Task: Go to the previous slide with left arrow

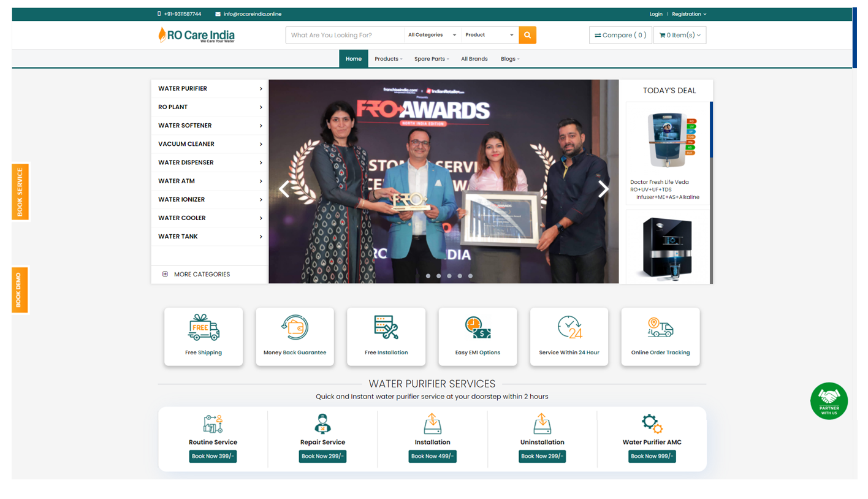Action: pyautogui.click(x=284, y=189)
